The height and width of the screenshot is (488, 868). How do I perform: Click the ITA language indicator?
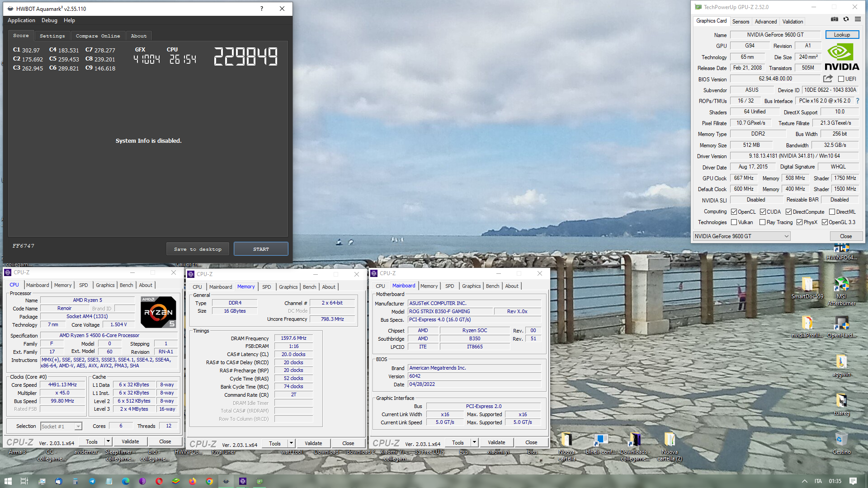click(818, 481)
